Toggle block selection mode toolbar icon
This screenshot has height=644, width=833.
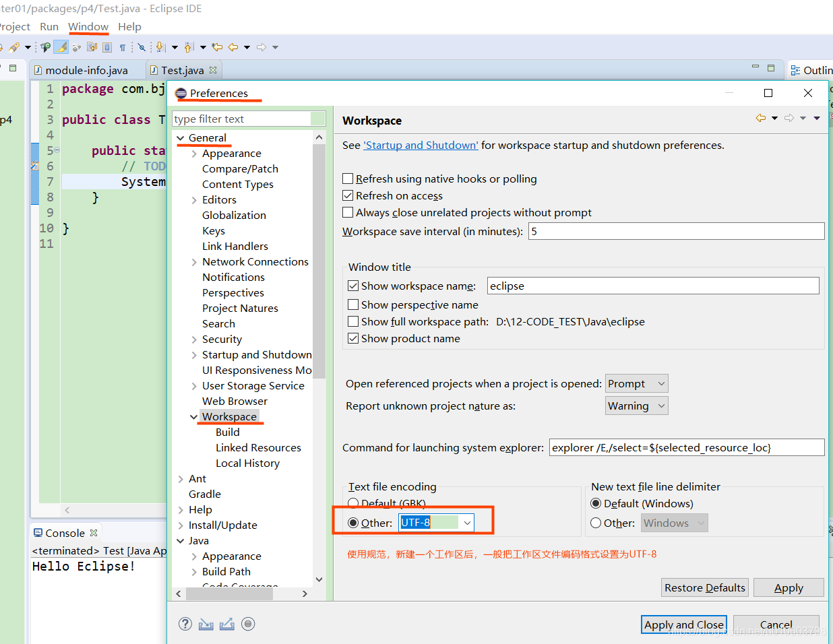(107, 47)
